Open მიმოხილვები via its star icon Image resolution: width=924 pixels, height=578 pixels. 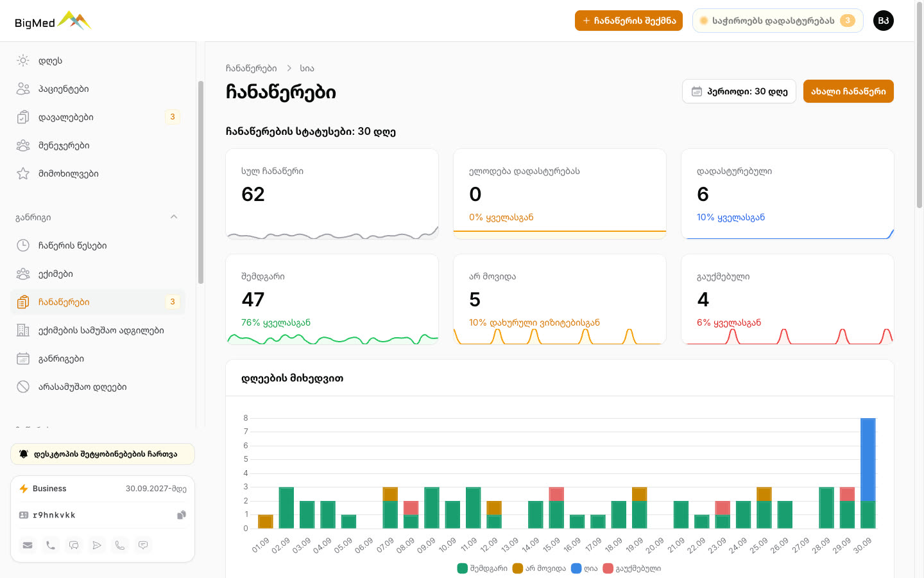[x=23, y=173]
